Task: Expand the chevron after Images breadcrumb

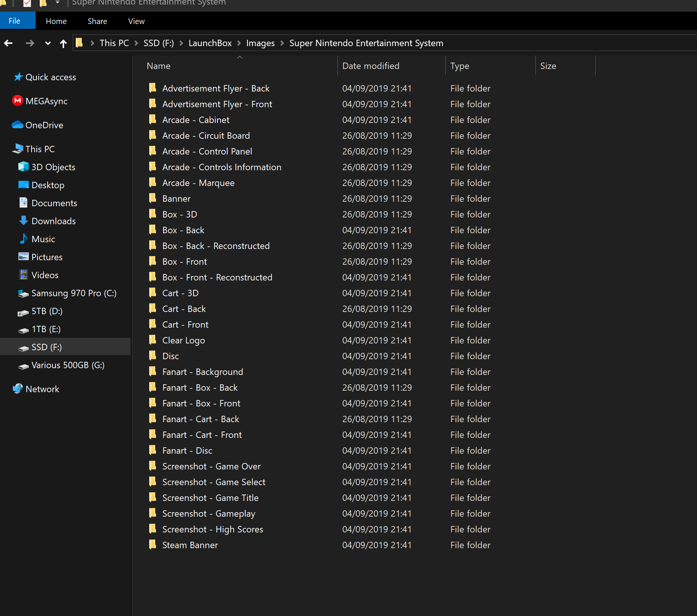Action: coord(282,43)
